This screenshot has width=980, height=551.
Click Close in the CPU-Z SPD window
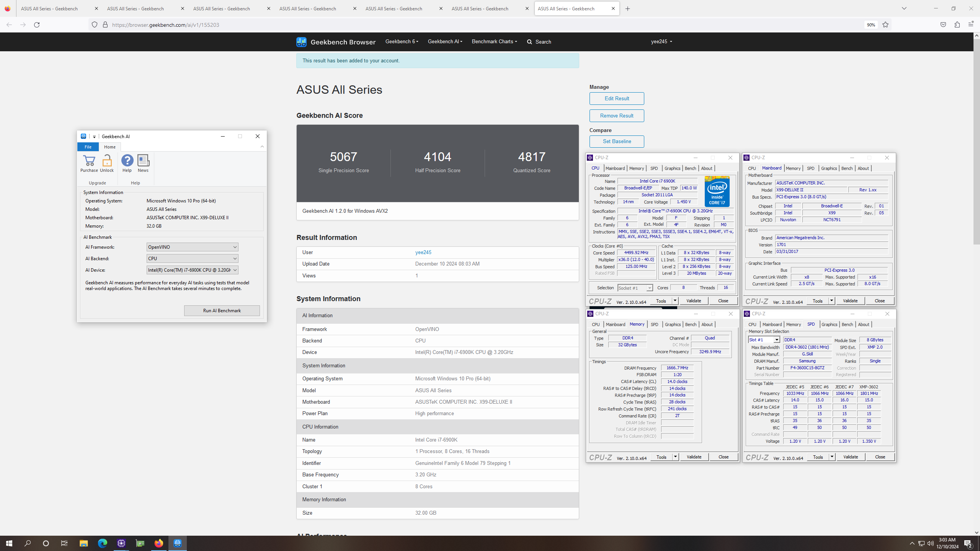pyautogui.click(x=880, y=457)
